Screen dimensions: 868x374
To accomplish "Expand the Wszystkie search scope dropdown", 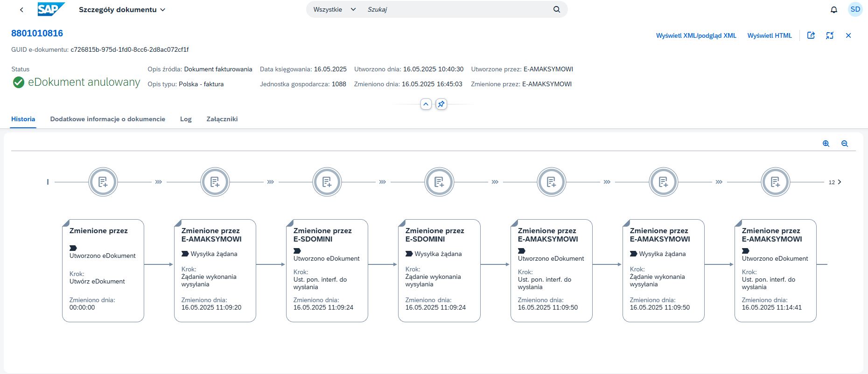I will coord(335,9).
